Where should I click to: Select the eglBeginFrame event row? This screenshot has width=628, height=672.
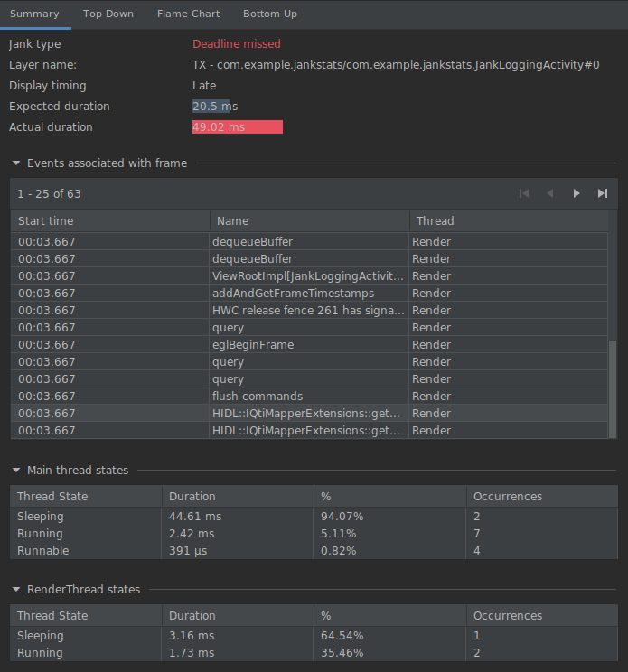point(307,345)
